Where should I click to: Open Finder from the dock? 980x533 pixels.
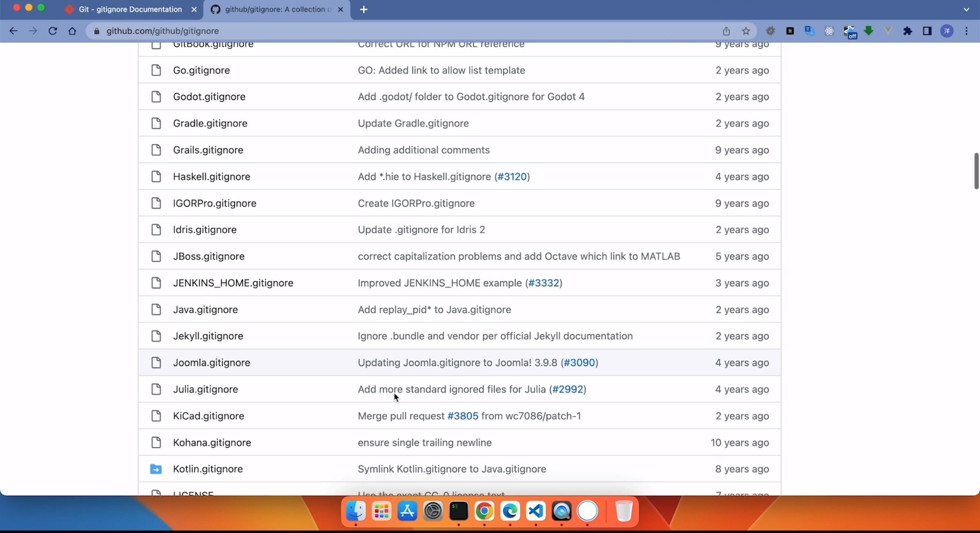[356, 511]
